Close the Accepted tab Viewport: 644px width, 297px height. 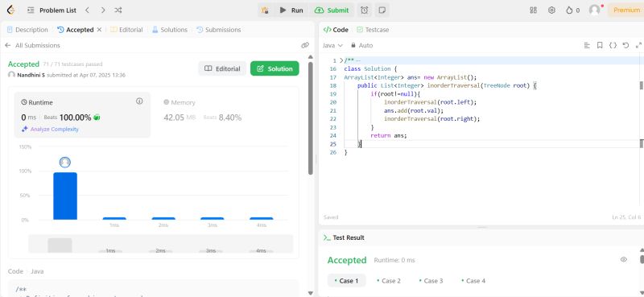coord(99,30)
